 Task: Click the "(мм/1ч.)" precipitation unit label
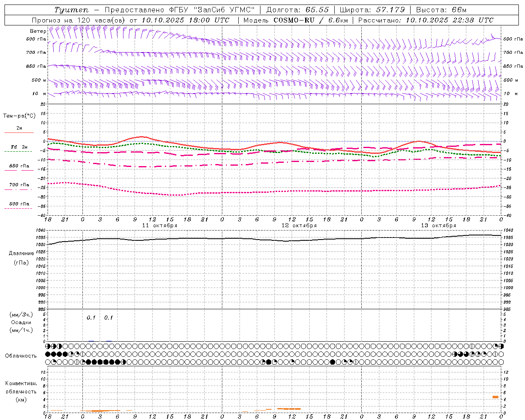point(21,330)
